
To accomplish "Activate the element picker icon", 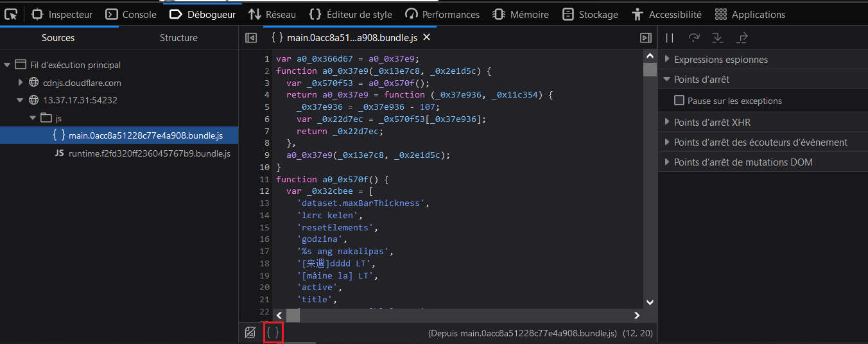I will pos(10,14).
